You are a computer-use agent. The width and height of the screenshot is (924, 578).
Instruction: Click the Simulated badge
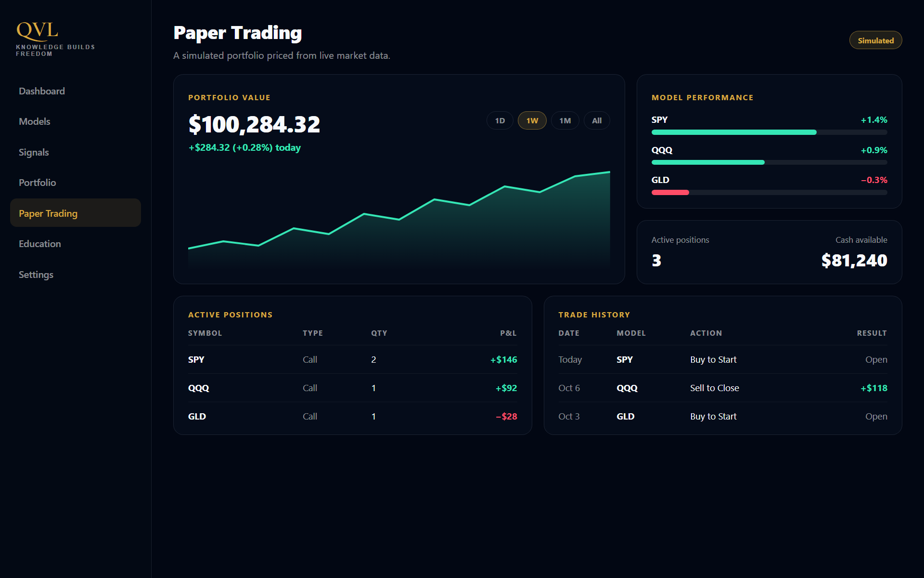click(875, 40)
